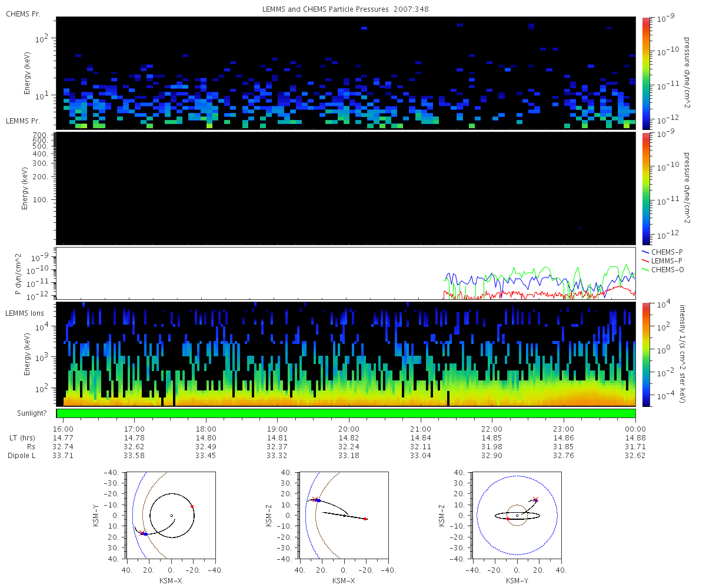The height and width of the screenshot is (588, 706).
Task: Click the 'LT (hrs)' row label
Action: 22,437
